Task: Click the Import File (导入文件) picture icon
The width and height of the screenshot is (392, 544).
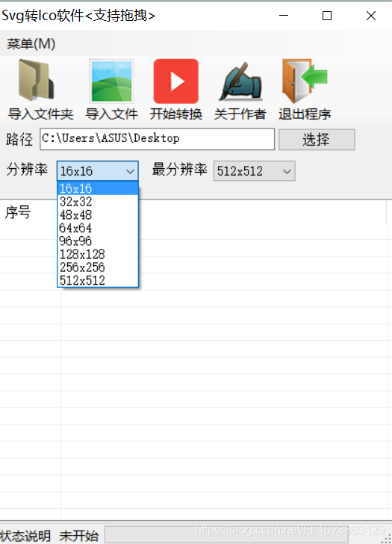Action: coord(111,81)
